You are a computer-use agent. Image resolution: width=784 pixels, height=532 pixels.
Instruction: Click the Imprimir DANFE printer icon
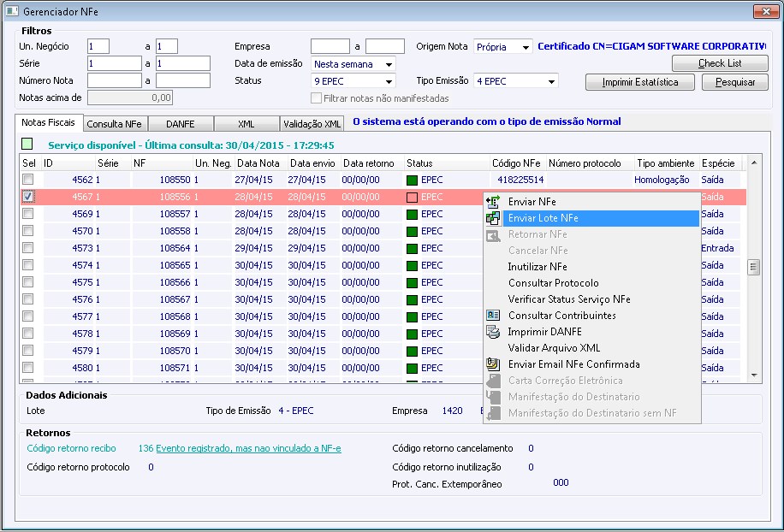(x=493, y=332)
